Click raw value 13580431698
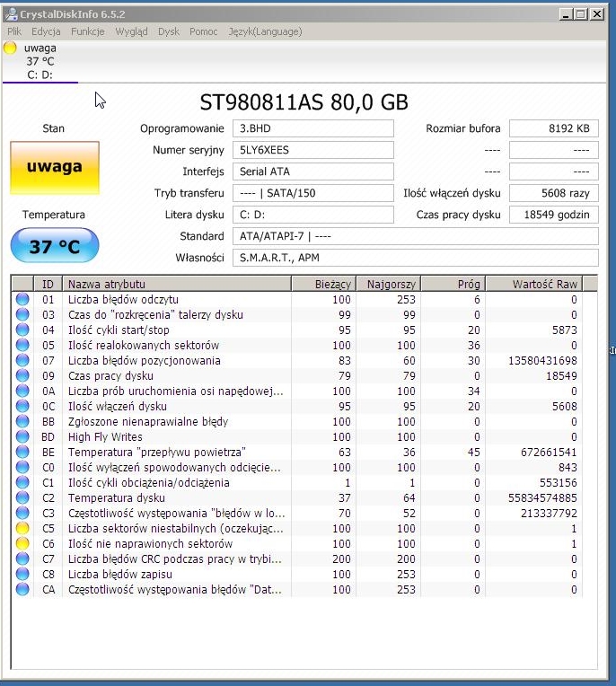 click(x=542, y=360)
